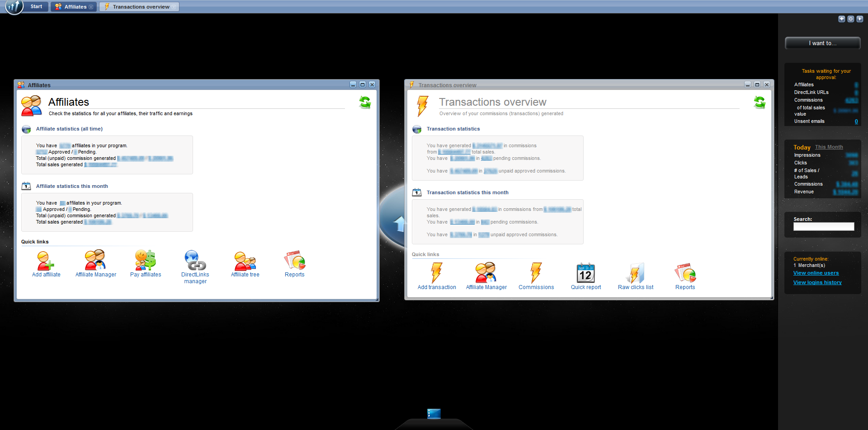868x430 pixels.
Task: Click the Add affiliate text link
Action: pyautogui.click(x=46, y=275)
